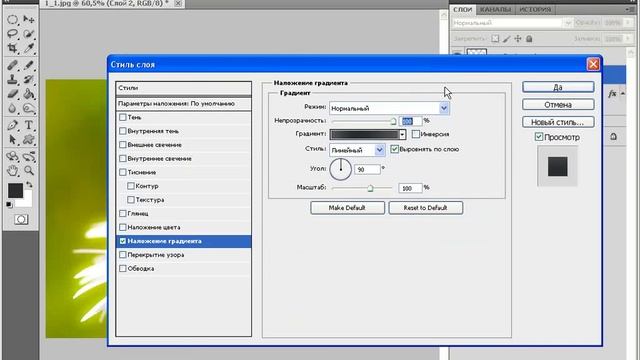Enable the Перекрытие узора checkbox
Screen dimensions: 640x360
click(x=122, y=255)
